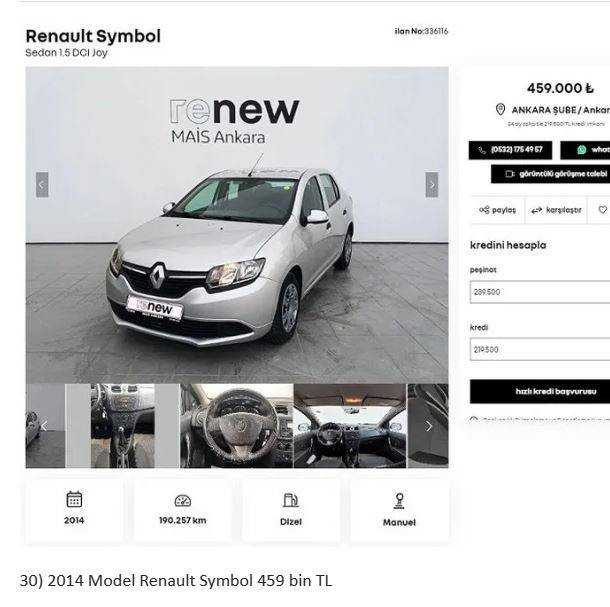
Task: Open the gear console thumbnail photo
Action: [x=123, y=426]
